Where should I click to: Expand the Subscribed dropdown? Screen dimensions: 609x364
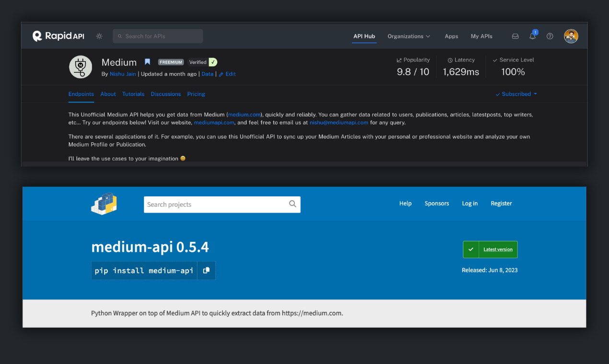pos(516,94)
